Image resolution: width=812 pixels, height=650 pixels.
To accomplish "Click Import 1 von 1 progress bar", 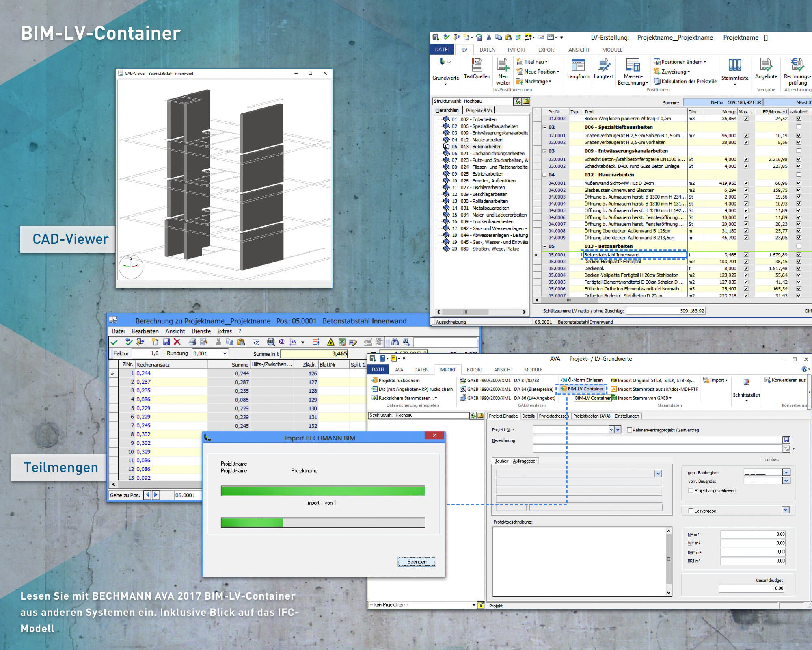I will click(323, 491).
